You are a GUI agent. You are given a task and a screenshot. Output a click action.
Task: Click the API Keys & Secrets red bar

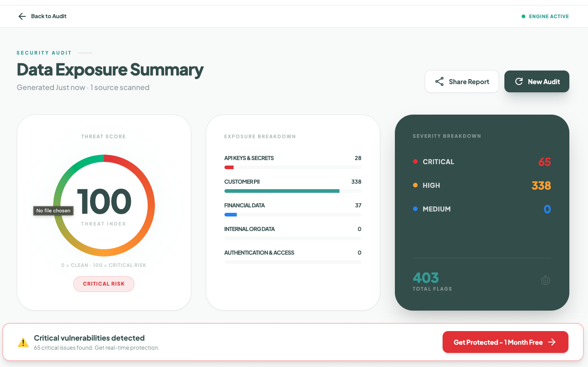tap(229, 167)
